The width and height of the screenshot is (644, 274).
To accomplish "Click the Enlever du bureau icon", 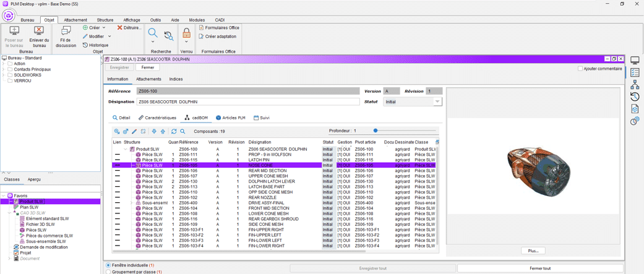I will pyautogui.click(x=39, y=32).
